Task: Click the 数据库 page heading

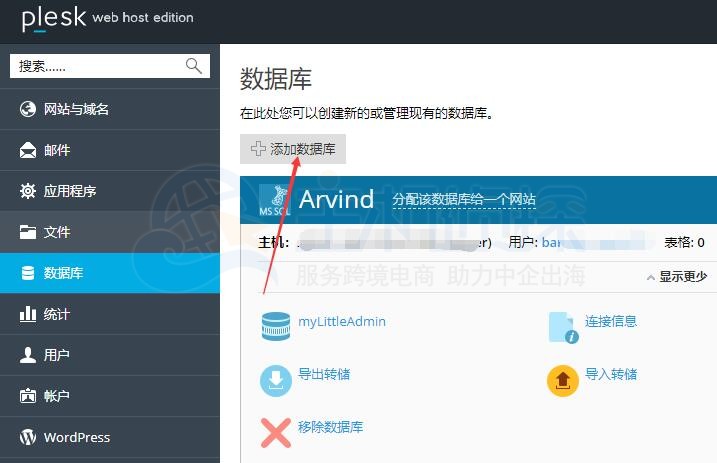Action: (x=276, y=79)
